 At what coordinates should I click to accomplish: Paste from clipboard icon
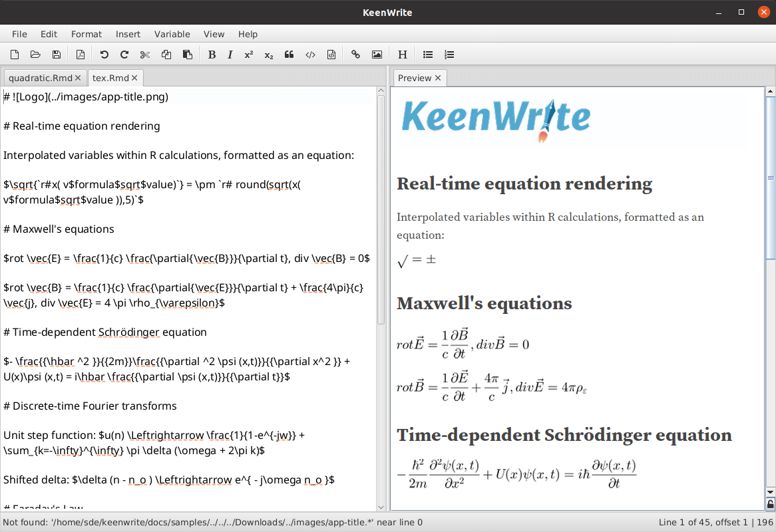(188, 55)
